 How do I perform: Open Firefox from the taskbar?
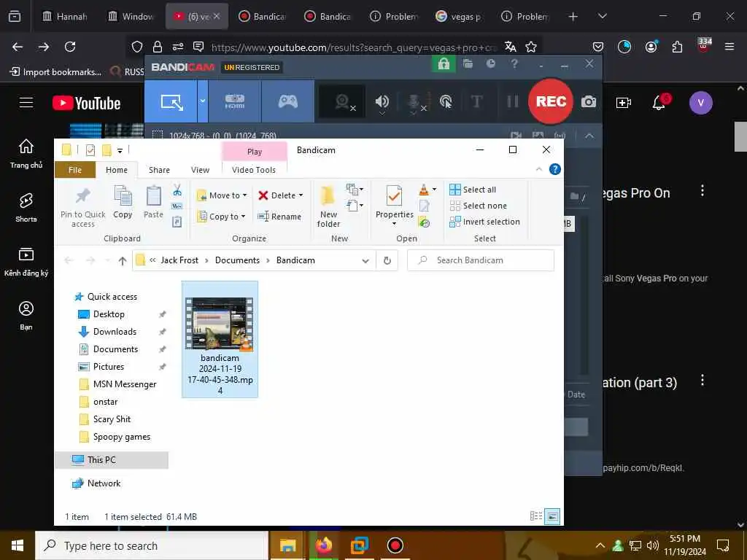click(x=323, y=545)
